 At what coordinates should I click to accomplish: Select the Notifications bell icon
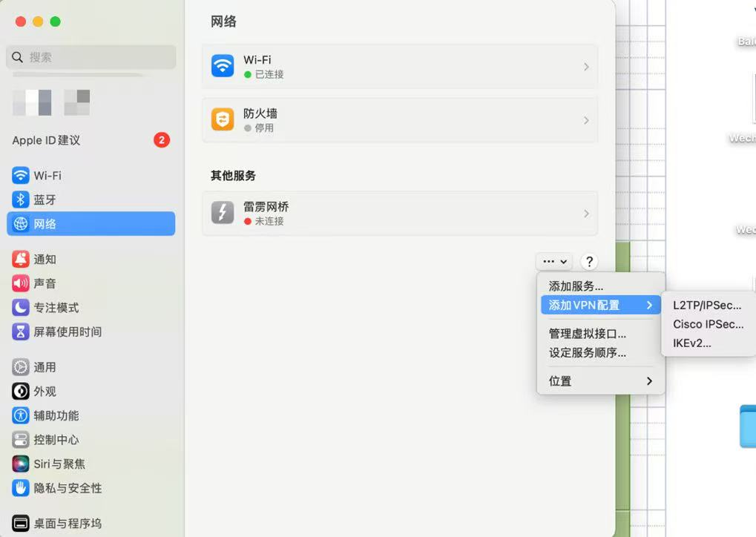(x=21, y=259)
